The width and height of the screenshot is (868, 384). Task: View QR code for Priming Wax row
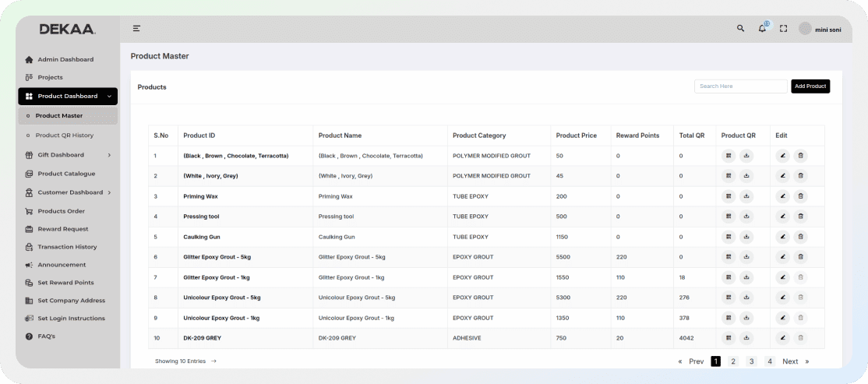tap(729, 196)
